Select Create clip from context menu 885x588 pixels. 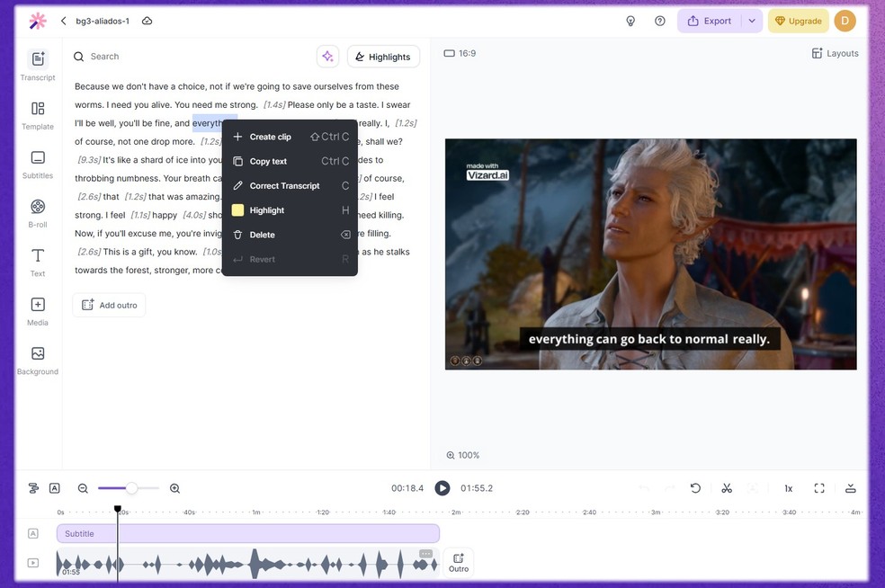[x=290, y=137]
